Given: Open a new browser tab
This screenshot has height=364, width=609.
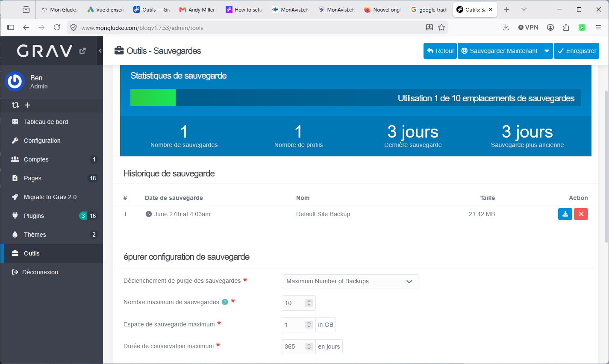Looking at the screenshot, I should coord(506,9).
